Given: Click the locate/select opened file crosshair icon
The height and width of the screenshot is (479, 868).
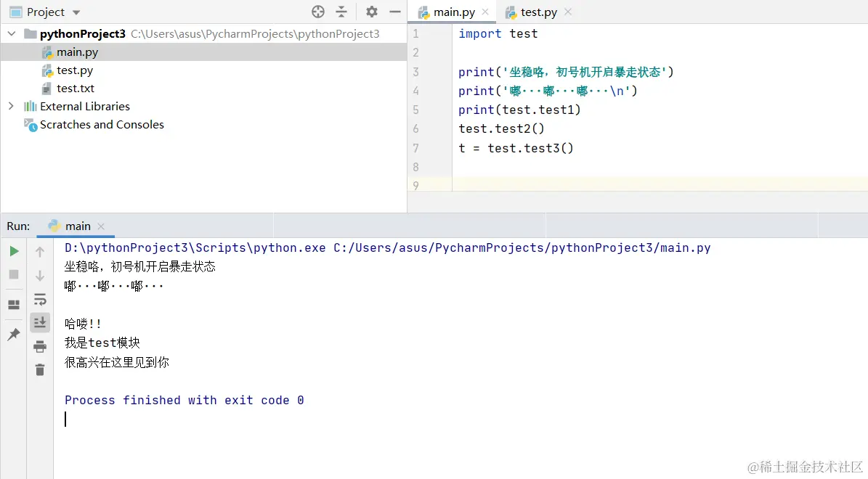Looking at the screenshot, I should [317, 12].
